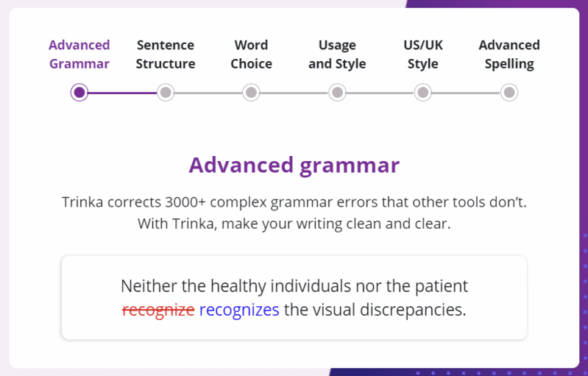The width and height of the screenshot is (588, 376).
Task: Click the struck-through word recognize
Action: pyautogui.click(x=158, y=311)
